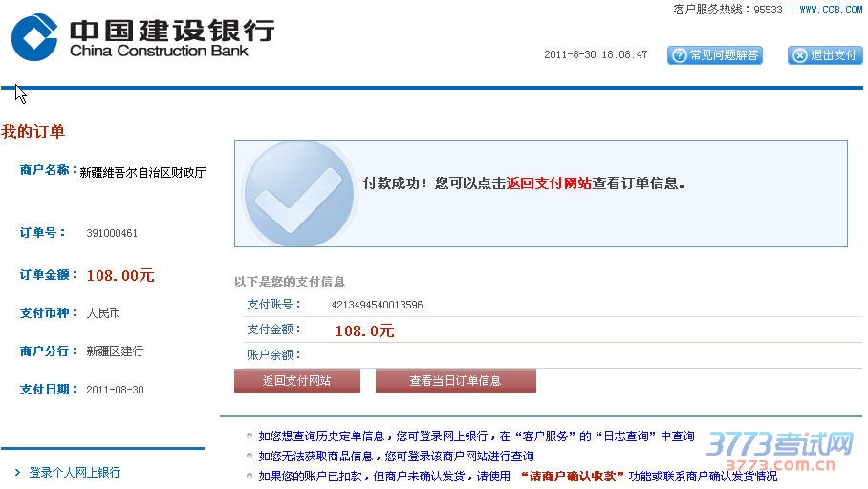The width and height of the screenshot is (868, 489).
Task: Click the red 请商户确认收款 link
Action: coord(572,476)
